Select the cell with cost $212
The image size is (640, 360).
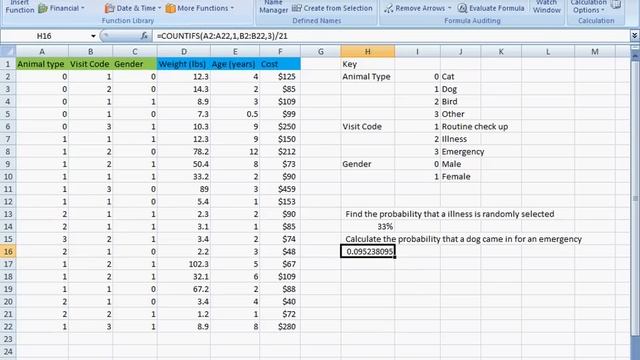(x=280, y=151)
